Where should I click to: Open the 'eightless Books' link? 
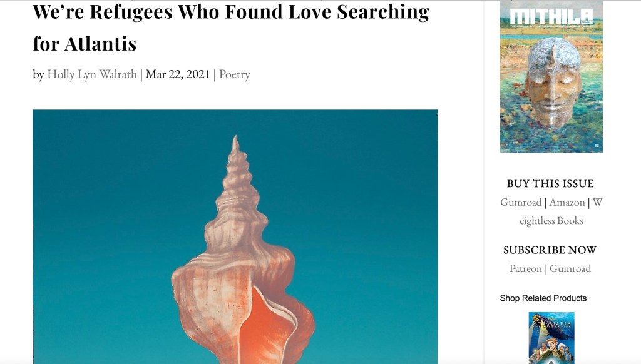(551, 221)
